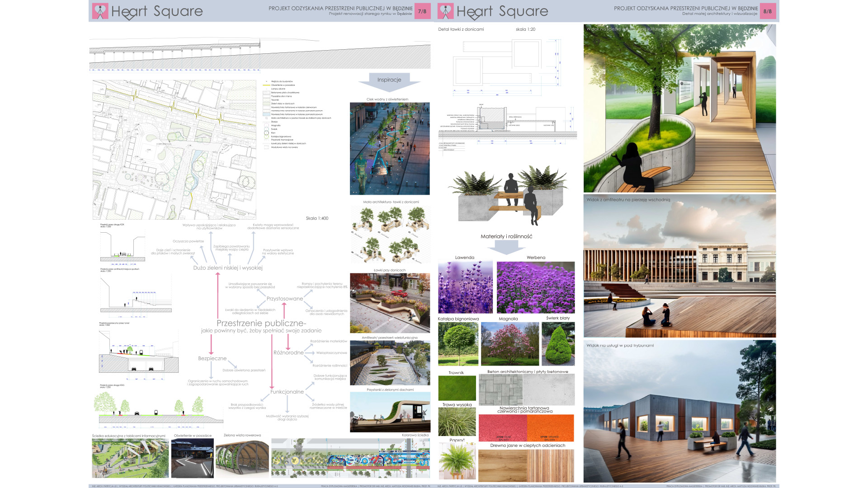Click the Bezpieczne label in the diagram
This screenshot has width=868, height=488.
[212, 358]
